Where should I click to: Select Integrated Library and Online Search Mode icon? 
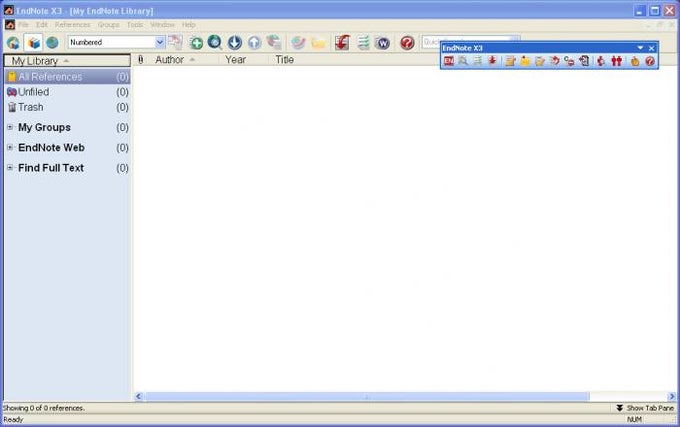pyautogui.click(x=33, y=42)
